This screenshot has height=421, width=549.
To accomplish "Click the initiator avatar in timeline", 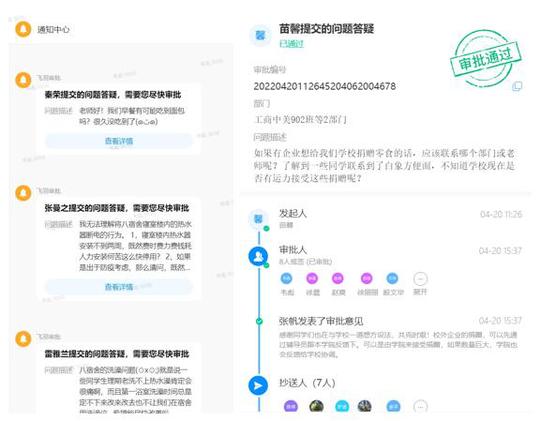I will click(x=258, y=219).
